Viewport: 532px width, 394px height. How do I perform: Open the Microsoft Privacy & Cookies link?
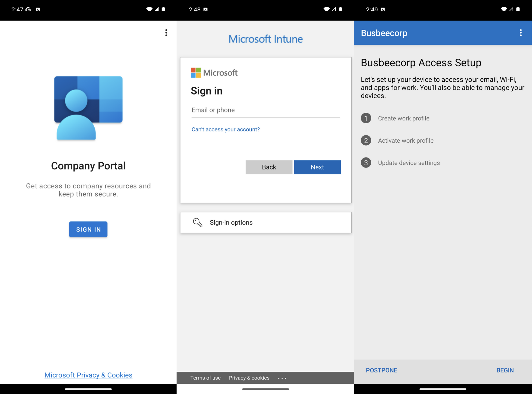88,375
